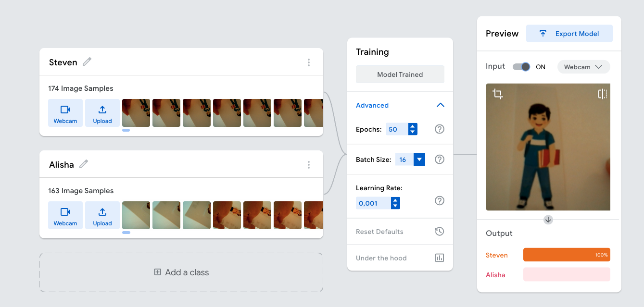
Task: Click the Export Model button
Action: pos(569,34)
